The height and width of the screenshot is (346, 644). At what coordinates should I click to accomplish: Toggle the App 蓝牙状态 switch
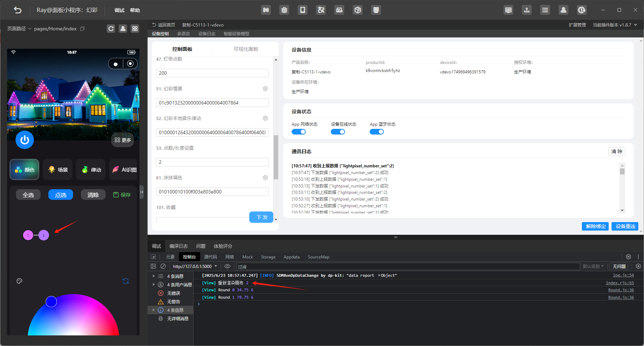tap(376, 132)
